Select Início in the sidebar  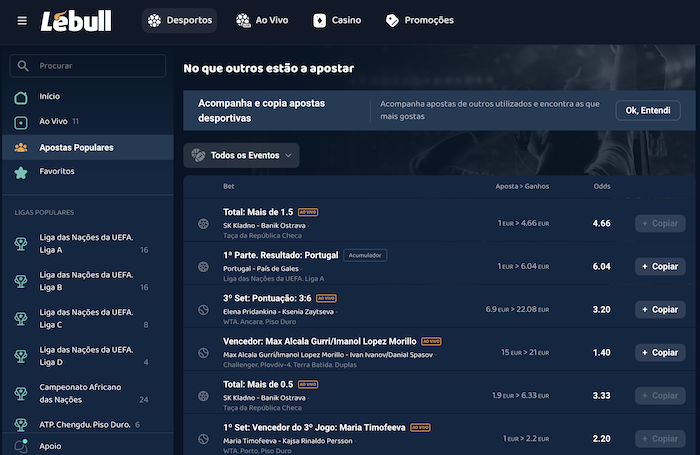point(88,96)
